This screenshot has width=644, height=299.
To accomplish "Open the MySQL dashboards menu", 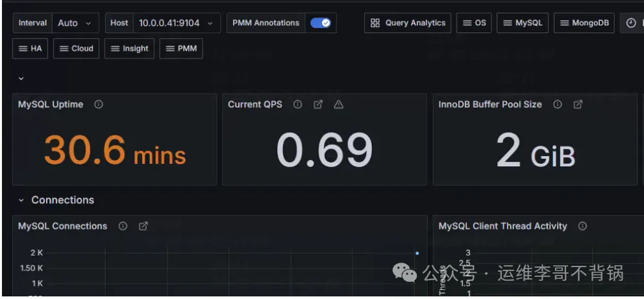I will pyautogui.click(x=523, y=23).
